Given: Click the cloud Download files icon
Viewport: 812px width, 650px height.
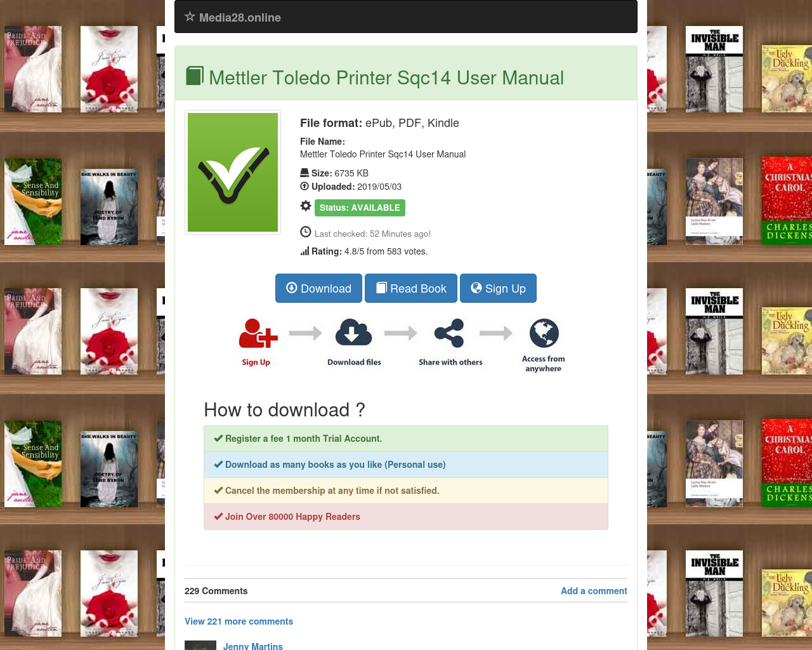Looking at the screenshot, I should [x=353, y=333].
